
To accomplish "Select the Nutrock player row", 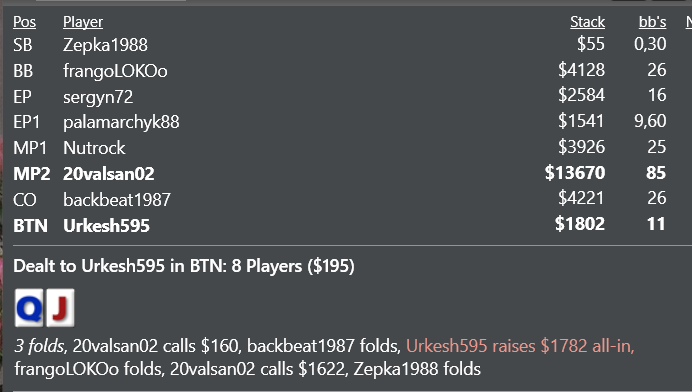I will [339, 147].
